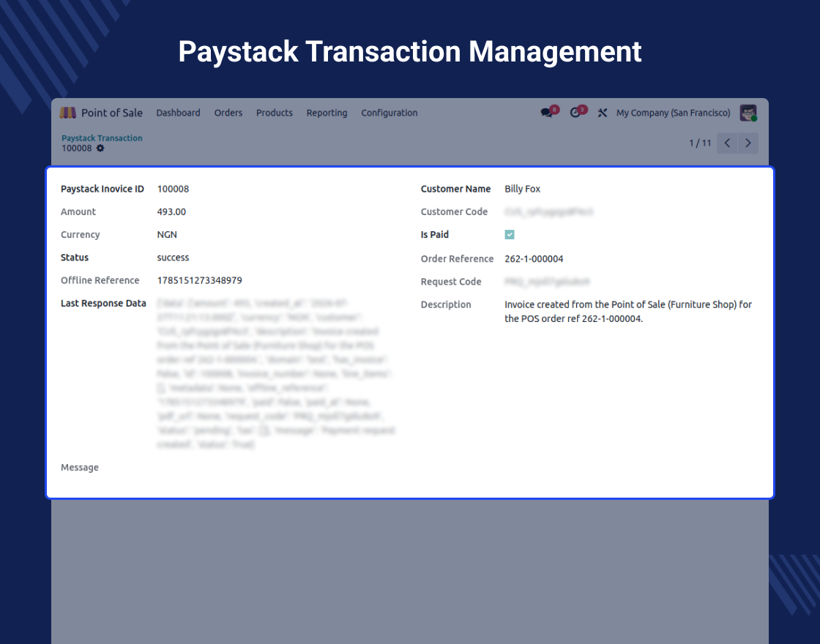Click the Status value success
This screenshot has width=820, height=644.
pyautogui.click(x=173, y=258)
